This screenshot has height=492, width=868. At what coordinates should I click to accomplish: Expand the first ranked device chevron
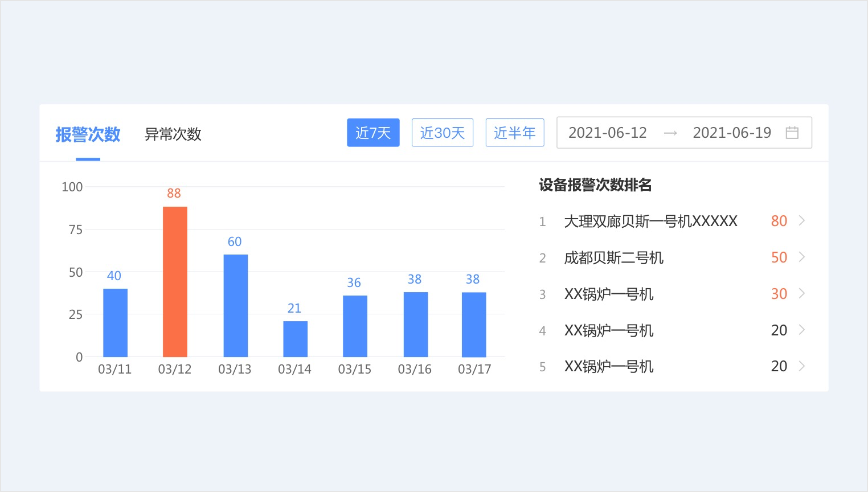[802, 221]
